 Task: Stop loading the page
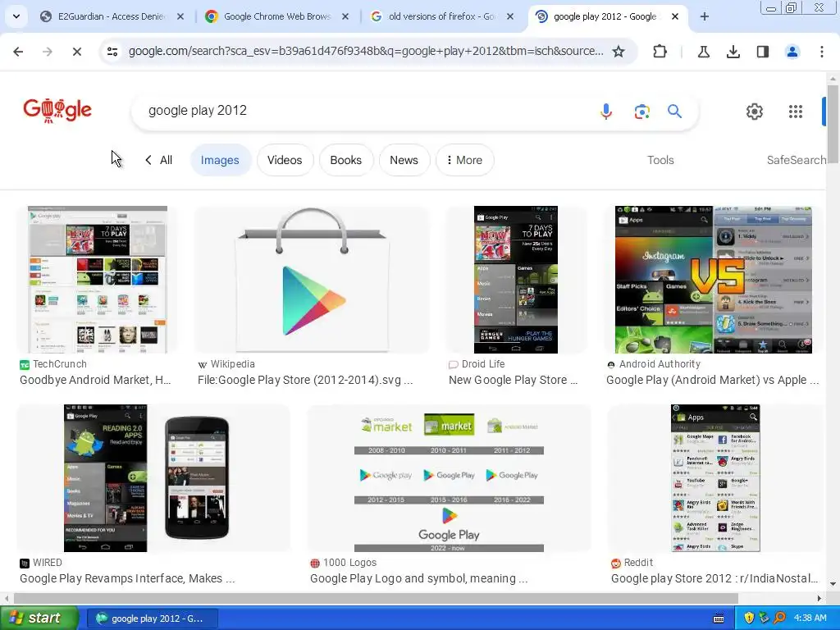point(76,52)
